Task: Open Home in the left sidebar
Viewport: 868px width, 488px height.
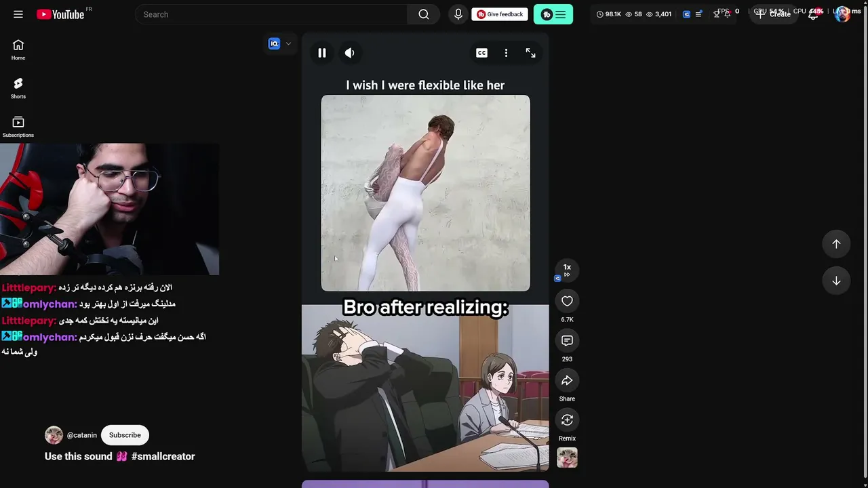Action: [18, 50]
